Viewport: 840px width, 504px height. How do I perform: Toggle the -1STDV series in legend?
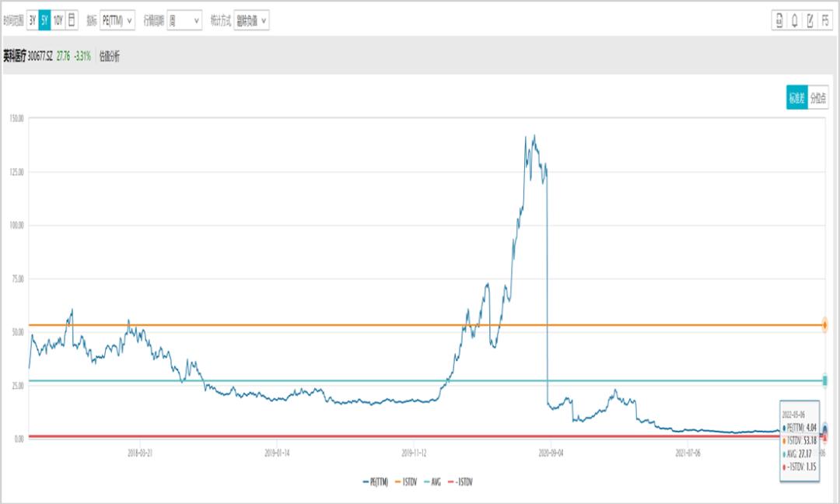coord(460,482)
